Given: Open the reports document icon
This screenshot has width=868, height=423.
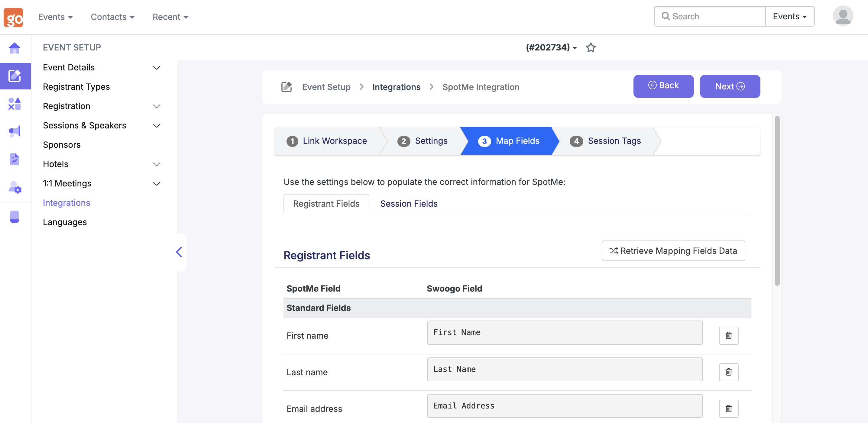Looking at the screenshot, I should (15, 159).
